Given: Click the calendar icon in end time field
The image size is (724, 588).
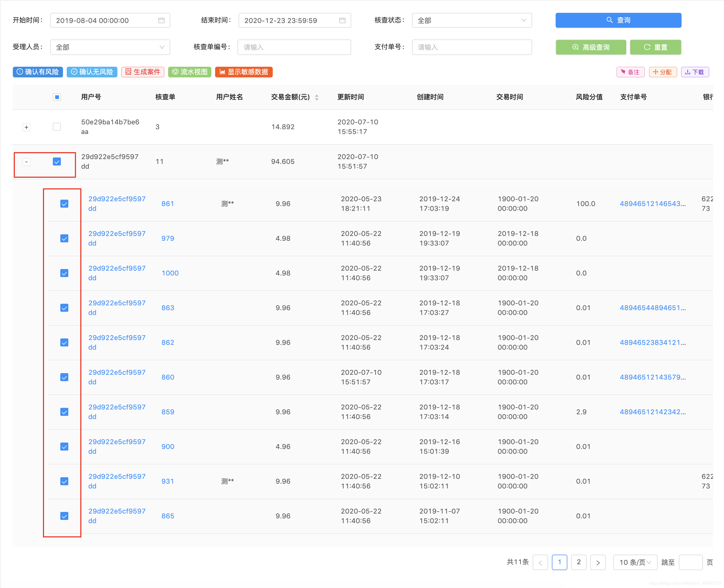Looking at the screenshot, I should click(342, 20).
